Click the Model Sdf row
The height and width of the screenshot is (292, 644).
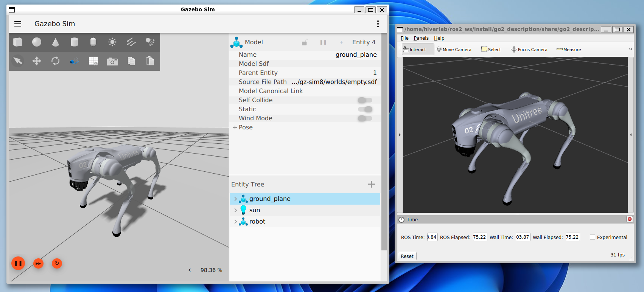coord(305,64)
